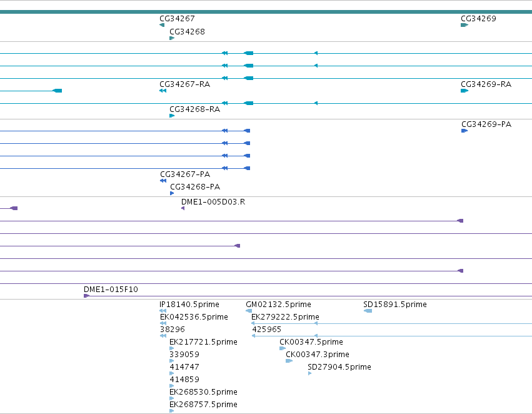This screenshot has width=532, height=414.
Task: Click the CG34269-RA transcript glyph
Action: pyautogui.click(x=464, y=91)
